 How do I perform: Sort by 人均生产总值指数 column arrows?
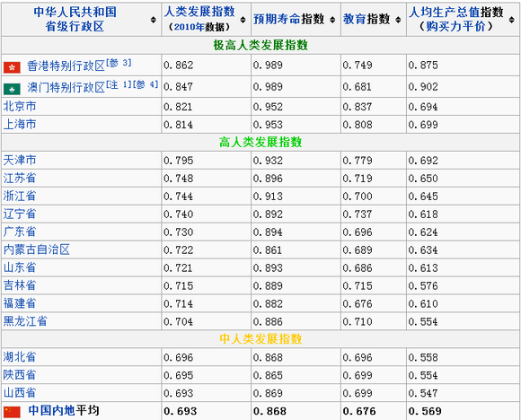pos(512,20)
